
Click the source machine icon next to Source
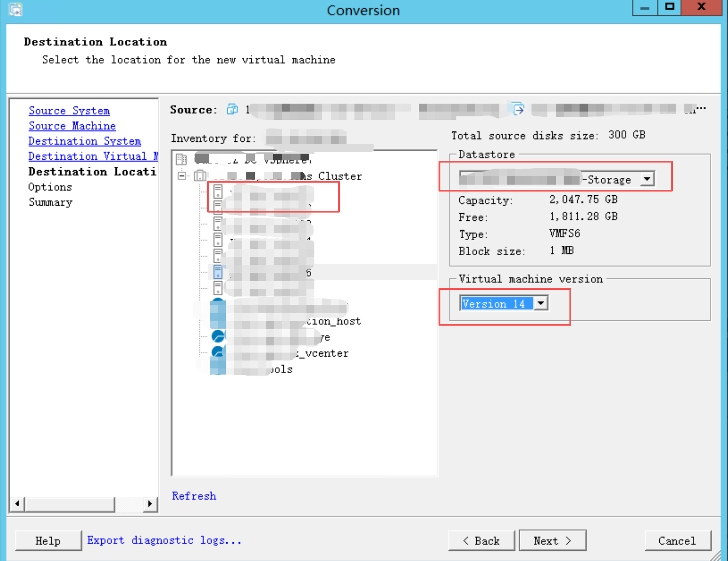coord(232,109)
